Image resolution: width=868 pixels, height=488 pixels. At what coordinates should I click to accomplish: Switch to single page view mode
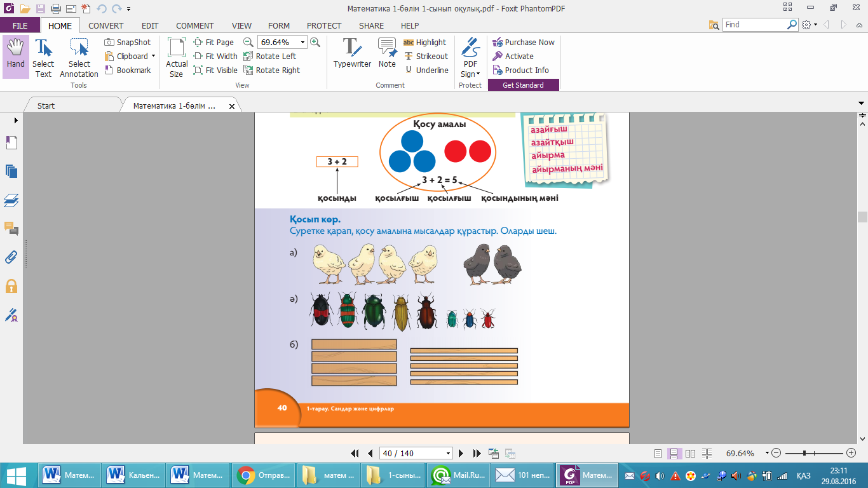click(x=658, y=454)
